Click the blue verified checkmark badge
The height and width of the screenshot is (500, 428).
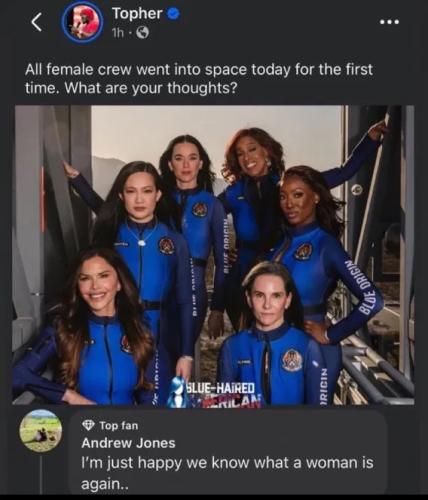click(173, 14)
